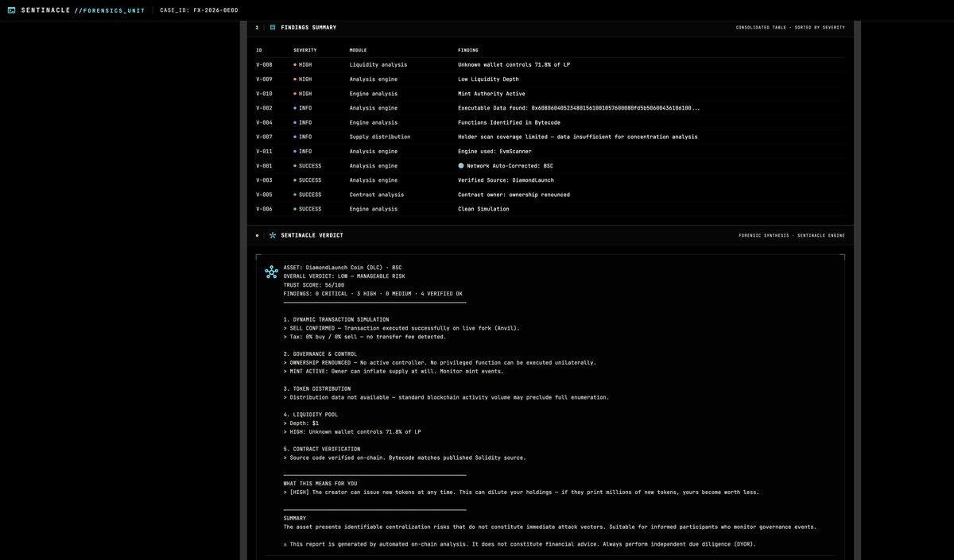This screenshot has width=954, height=560.
Task: Click the Sentinacle Verdict snowflake icon
Action: (x=273, y=235)
